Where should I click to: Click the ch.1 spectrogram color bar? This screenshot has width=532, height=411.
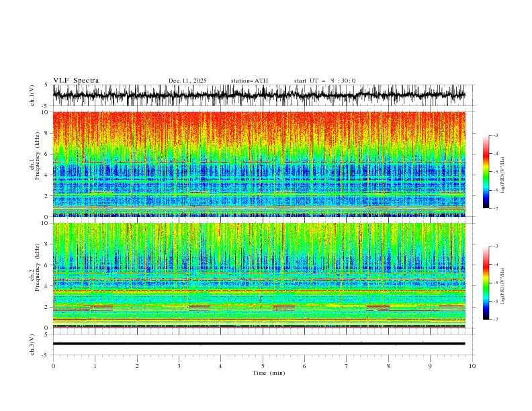(486, 172)
